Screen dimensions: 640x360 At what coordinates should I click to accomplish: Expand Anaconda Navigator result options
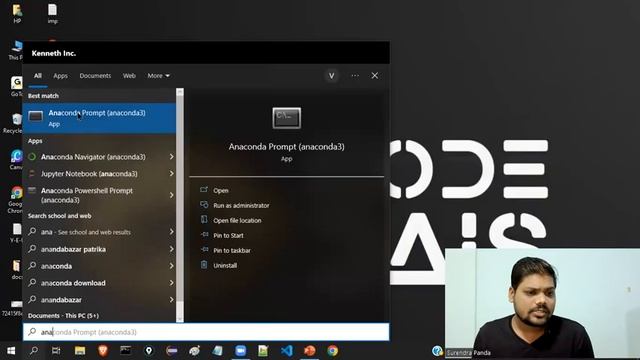tap(171, 157)
